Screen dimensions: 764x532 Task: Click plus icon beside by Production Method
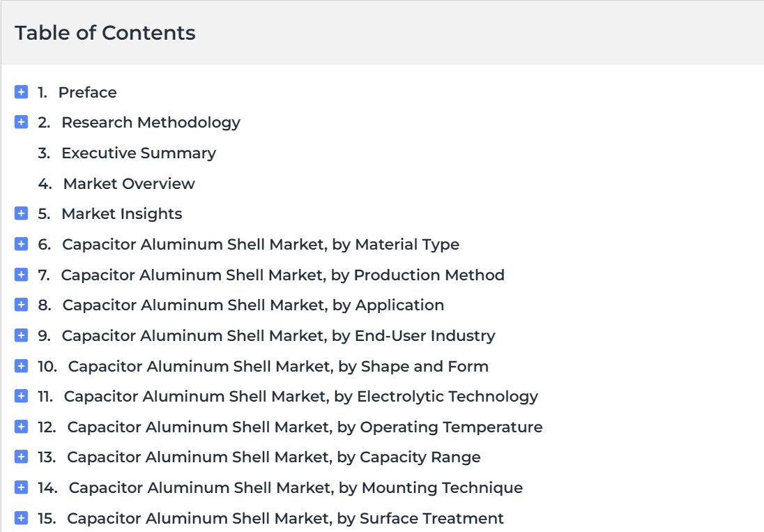tap(21, 274)
